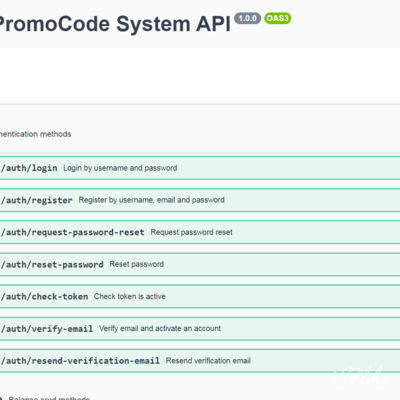Viewport: 400px width, 400px height.
Task: Expand the /auth/login endpoint row
Action: (x=200, y=168)
